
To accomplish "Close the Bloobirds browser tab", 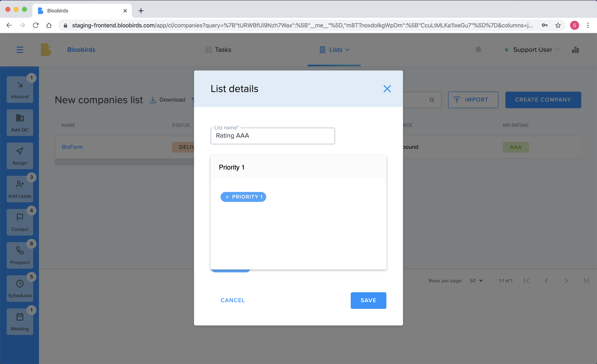I will (125, 11).
